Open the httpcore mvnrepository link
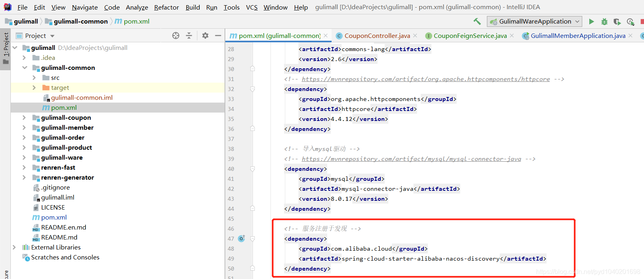Viewport: 644px width, 279px height. tap(425, 79)
